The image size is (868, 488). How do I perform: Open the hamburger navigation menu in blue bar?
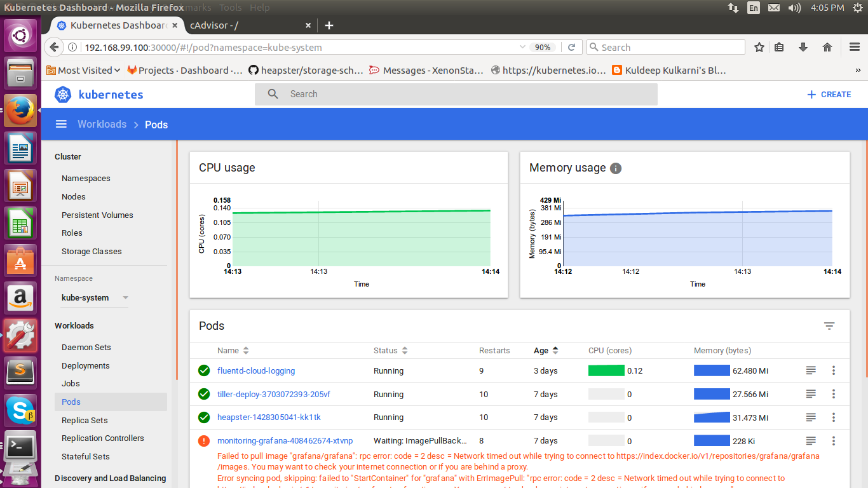click(x=61, y=125)
